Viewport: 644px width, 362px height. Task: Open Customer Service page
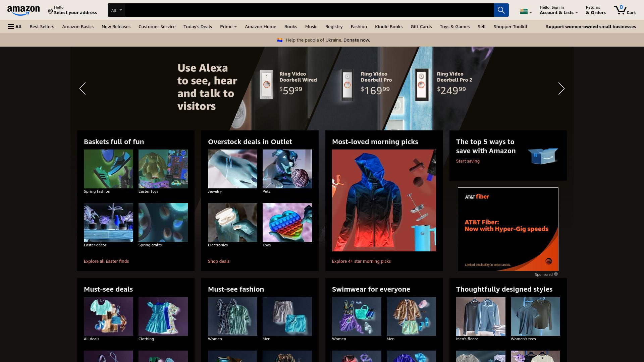(x=157, y=26)
